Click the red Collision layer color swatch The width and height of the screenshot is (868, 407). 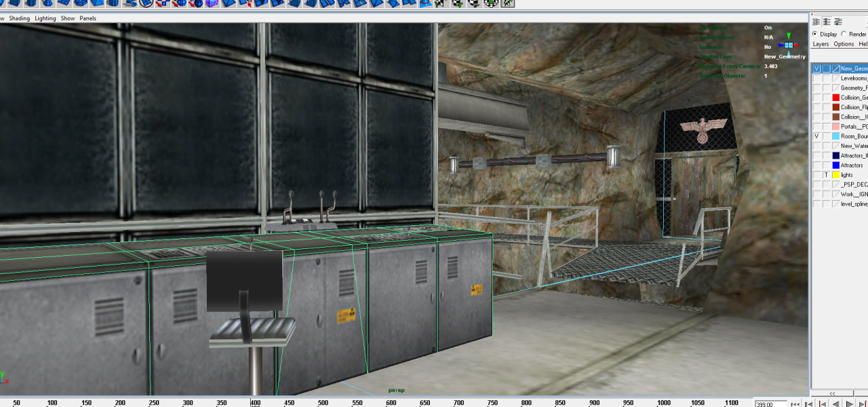835,98
